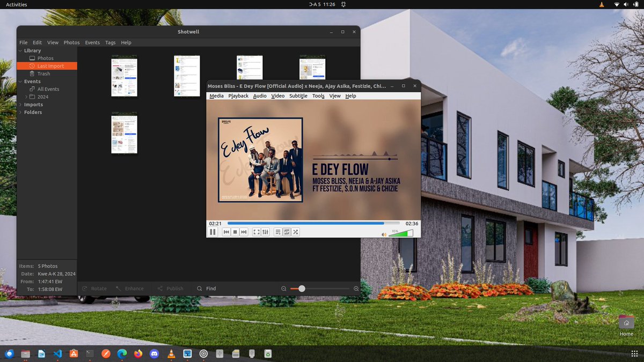The width and height of the screenshot is (644, 362).
Task: Open the Help menu in VLC
Action: click(350, 96)
